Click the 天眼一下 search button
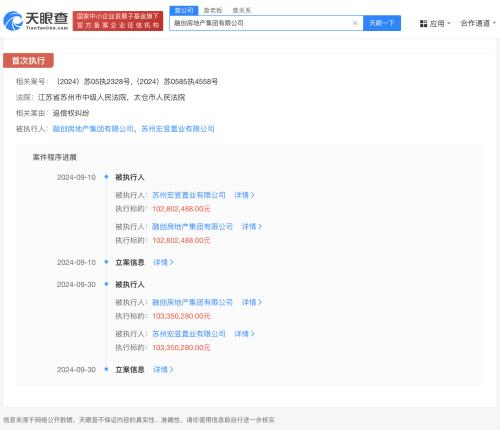The width and height of the screenshot is (500, 430). click(x=382, y=23)
